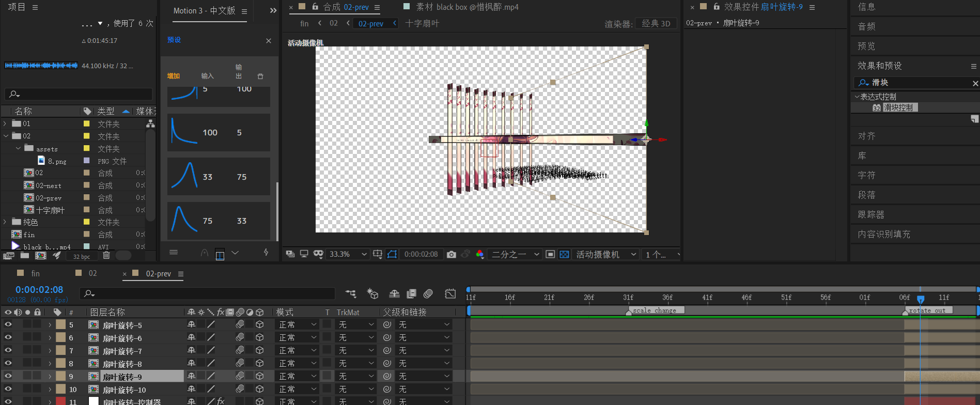
Task: Toggle the region of interest icon
Action: coord(550,254)
